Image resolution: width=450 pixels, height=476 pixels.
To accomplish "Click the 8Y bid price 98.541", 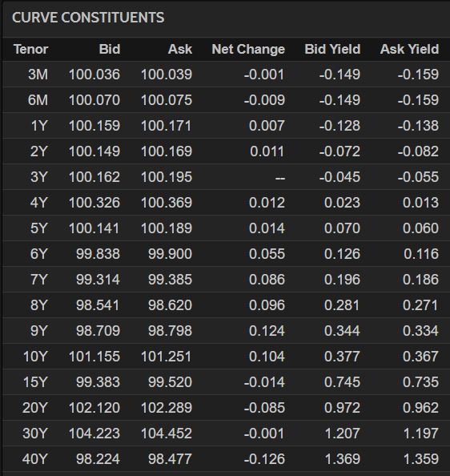I will [98, 305].
